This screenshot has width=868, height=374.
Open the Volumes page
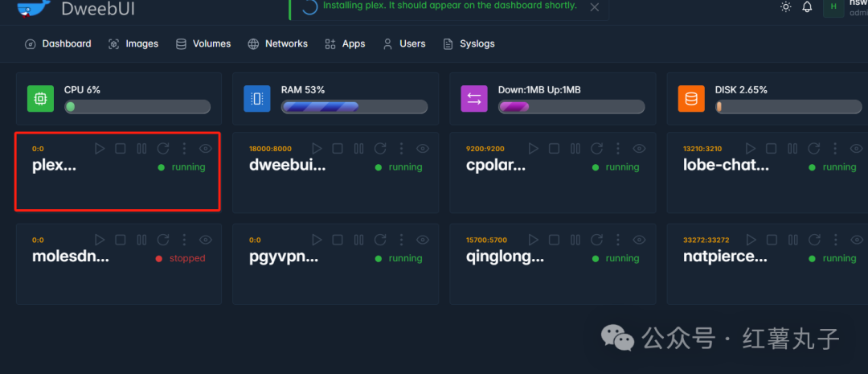pyautogui.click(x=203, y=43)
